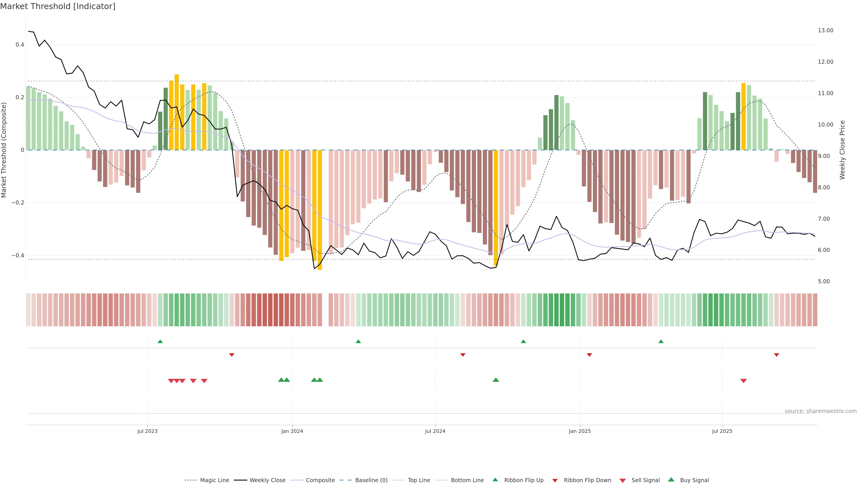Screen dimensions: 868x488
Task: Click the Sell Signal legend icon
Action: (623, 481)
